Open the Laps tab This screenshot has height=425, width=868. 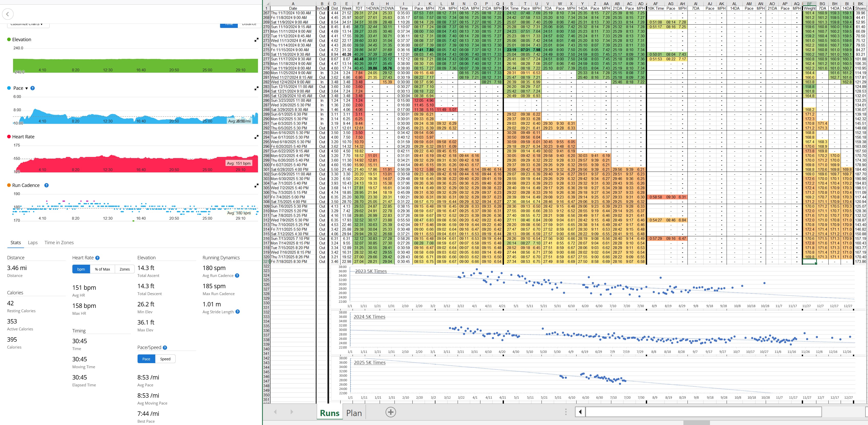tap(33, 243)
